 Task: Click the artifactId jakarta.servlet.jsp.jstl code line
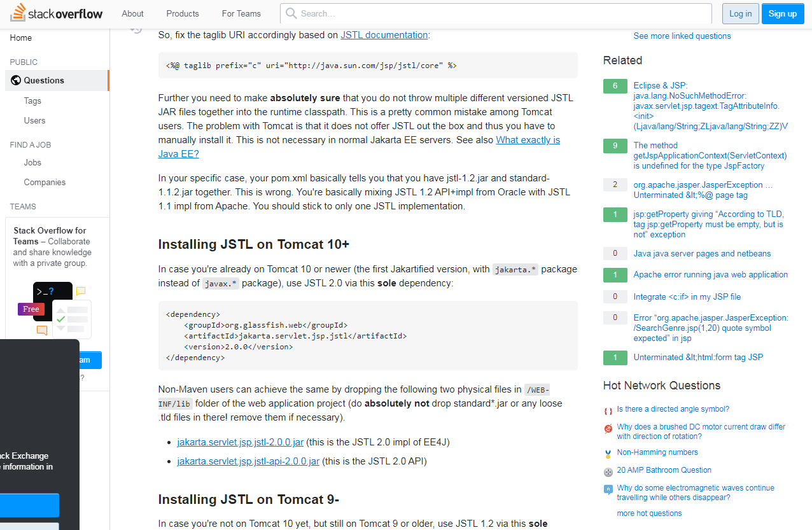[x=295, y=336]
